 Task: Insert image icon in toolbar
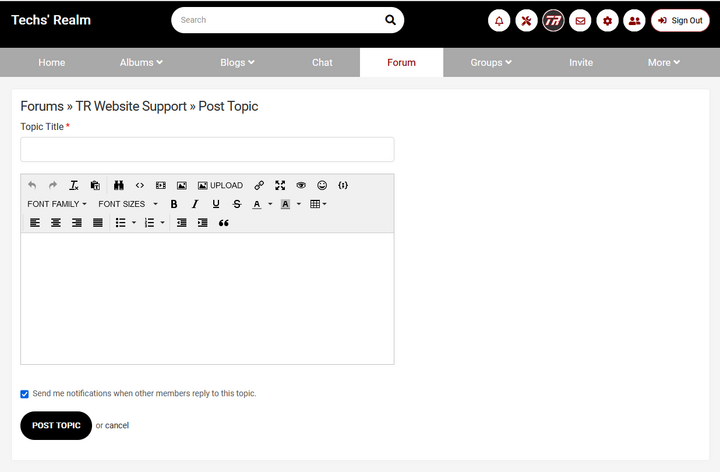(182, 185)
